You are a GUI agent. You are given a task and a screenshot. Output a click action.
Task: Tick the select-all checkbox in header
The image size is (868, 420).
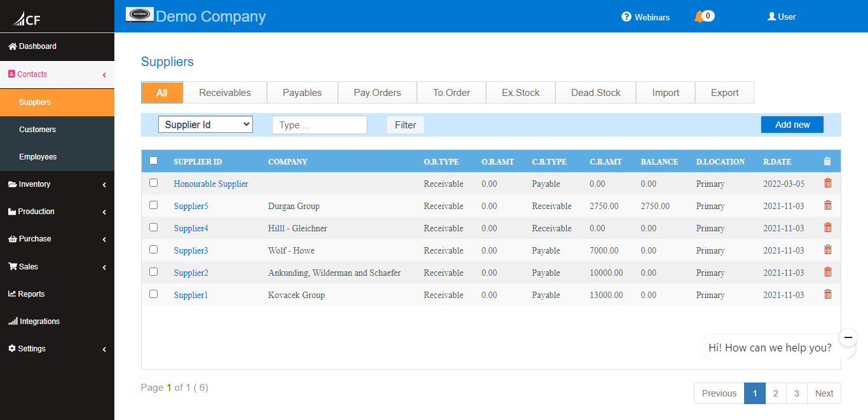(153, 161)
